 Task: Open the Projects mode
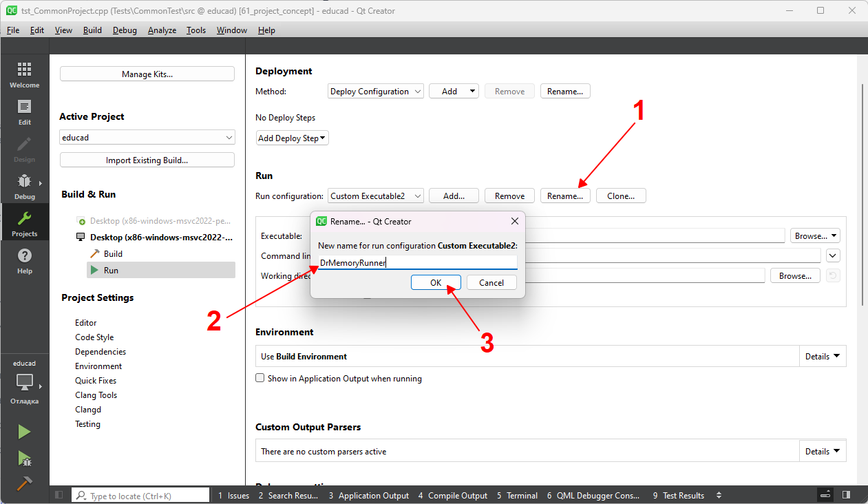(x=24, y=223)
